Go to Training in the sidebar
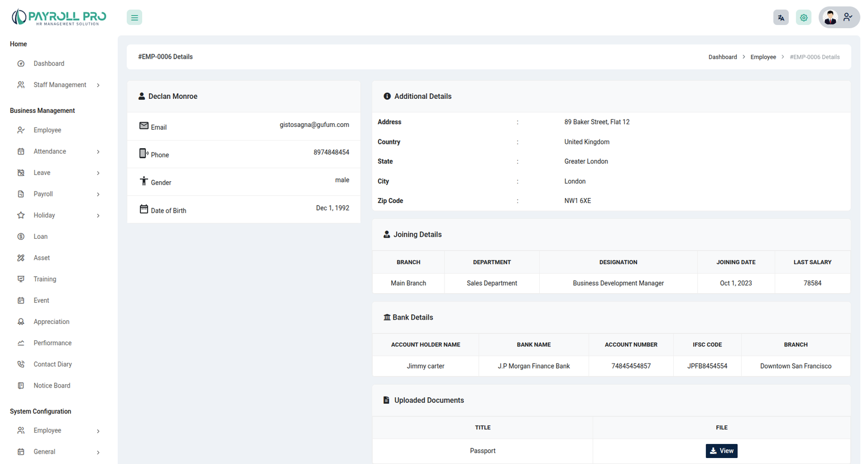 pos(44,279)
